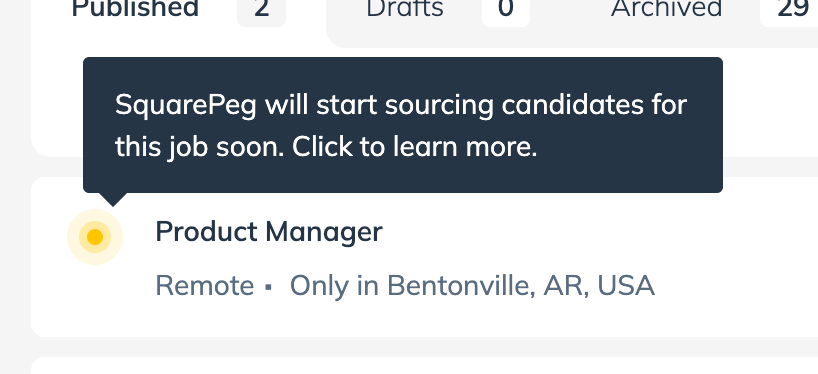Image resolution: width=818 pixels, height=374 pixels.
Task: Click the Archived count badge showing 29
Action: [x=789, y=9]
